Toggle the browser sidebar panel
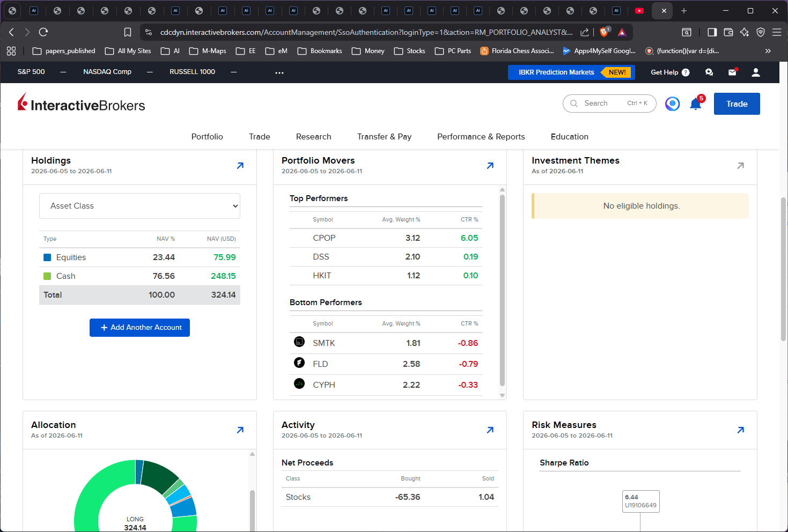The width and height of the screenshot is (788, 532). click(712, 32)
